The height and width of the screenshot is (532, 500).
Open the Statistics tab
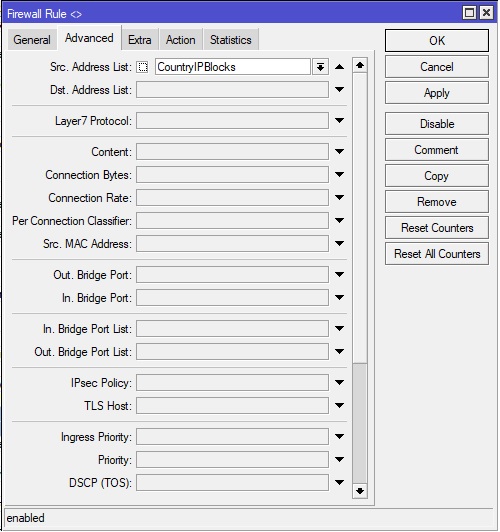click(231, 40)
